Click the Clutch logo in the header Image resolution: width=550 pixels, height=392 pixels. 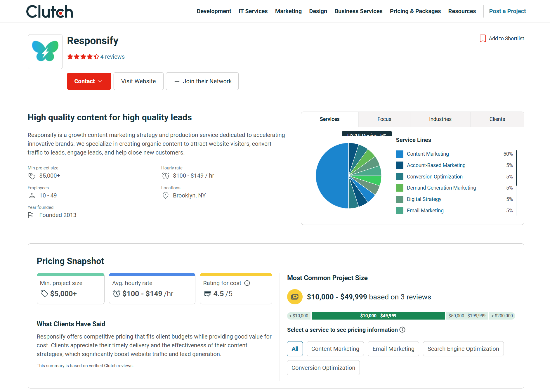tap(50, 11)
